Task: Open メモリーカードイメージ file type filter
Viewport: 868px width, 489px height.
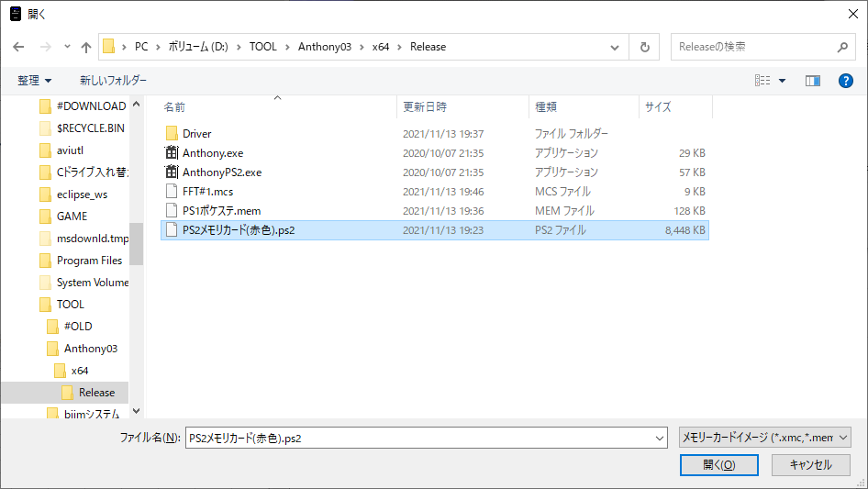Action: point(765,438)
